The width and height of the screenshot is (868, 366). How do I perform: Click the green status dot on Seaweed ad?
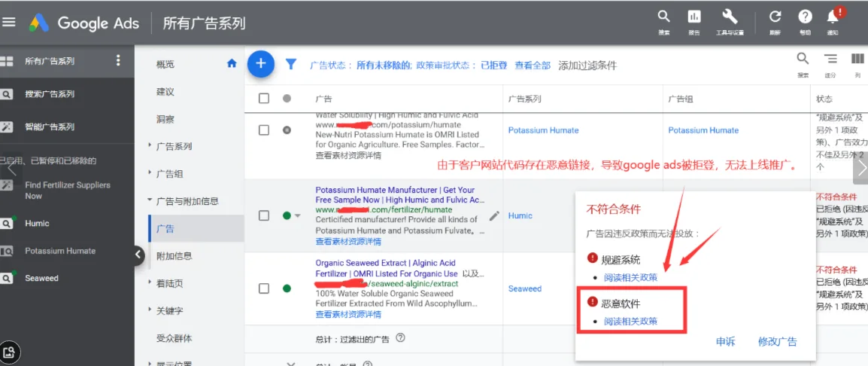287,288
